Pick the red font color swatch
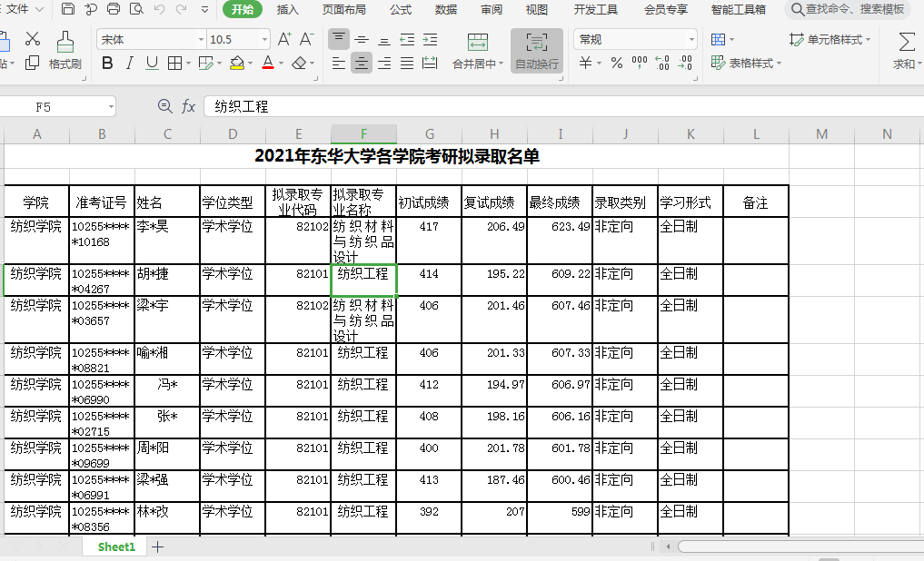This screenshot has height=561, width=924. (269, 67)
